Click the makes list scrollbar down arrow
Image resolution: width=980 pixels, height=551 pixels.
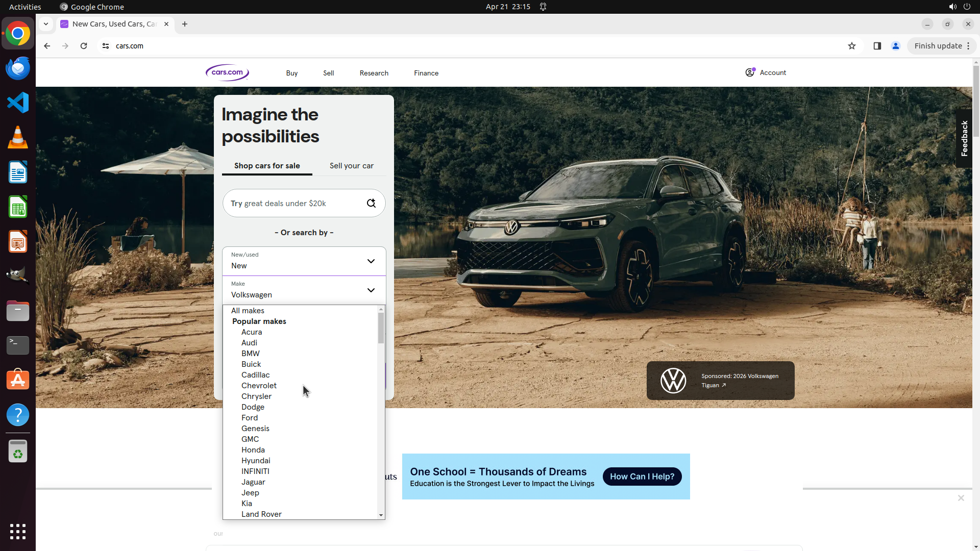point(381,515)
